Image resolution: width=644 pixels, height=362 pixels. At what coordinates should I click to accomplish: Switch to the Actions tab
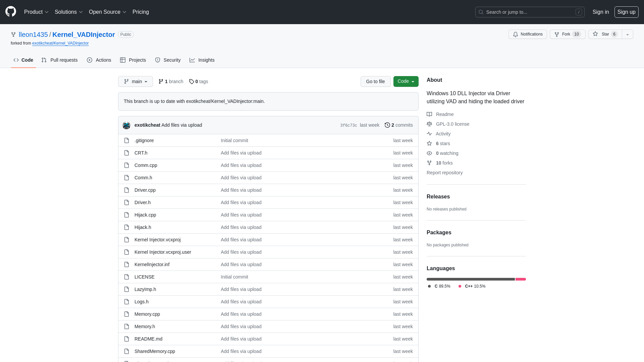coord(99,60)
